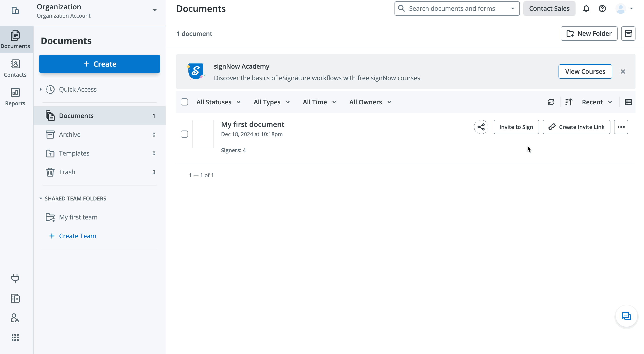The height and width of the screenshot is (354, 644).
Task: Refresh the document list
Action: pyautogui.click(x=551, y=102)
